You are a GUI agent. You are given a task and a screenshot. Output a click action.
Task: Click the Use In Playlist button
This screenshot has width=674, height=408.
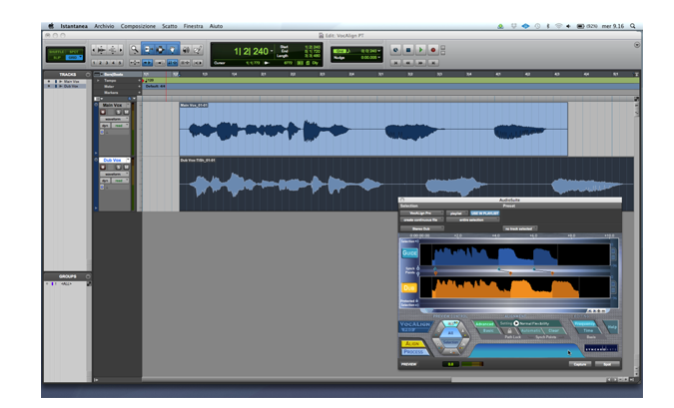coord(484,213)
